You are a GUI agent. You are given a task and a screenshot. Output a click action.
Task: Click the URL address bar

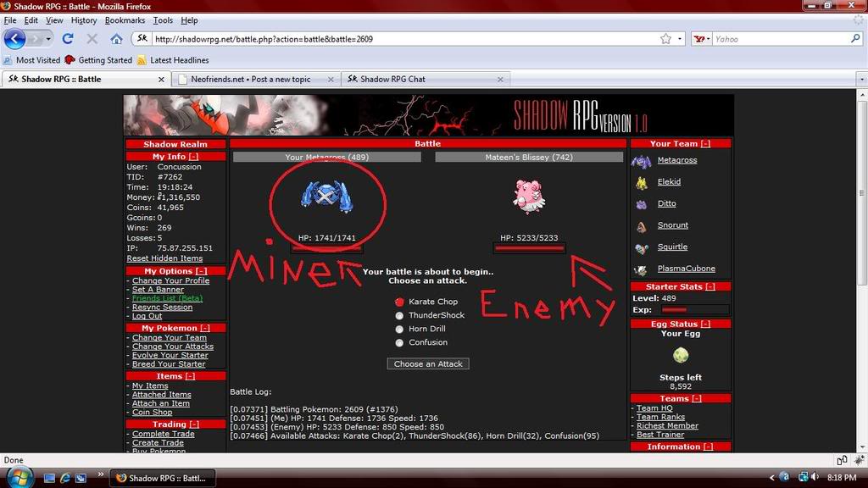coord(398,39)
